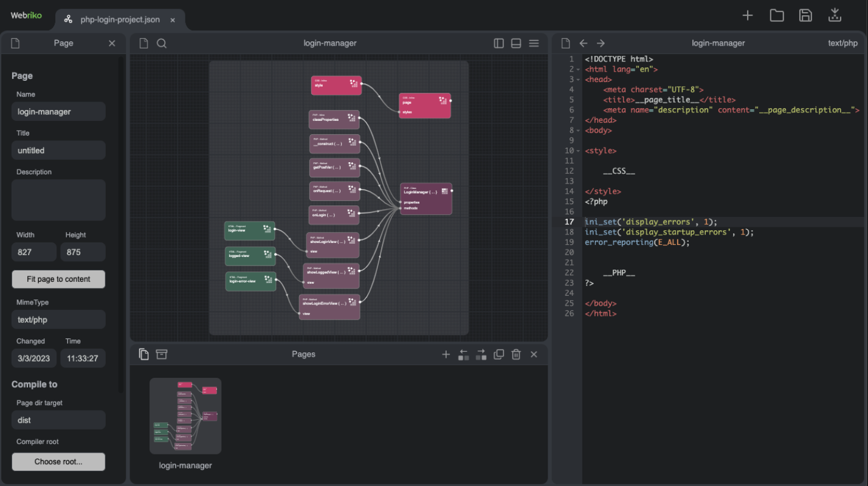
Task: Click the new document icon above the Page panel
Action: 14,43
